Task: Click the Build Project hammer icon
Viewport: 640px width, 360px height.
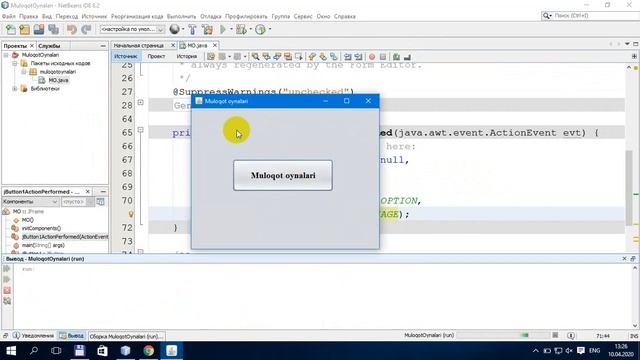Action: (192, 29)
